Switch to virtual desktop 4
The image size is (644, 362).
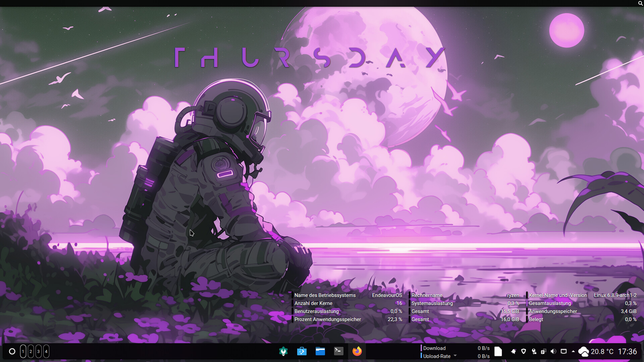pyautogui.click(x=46, y=351)
